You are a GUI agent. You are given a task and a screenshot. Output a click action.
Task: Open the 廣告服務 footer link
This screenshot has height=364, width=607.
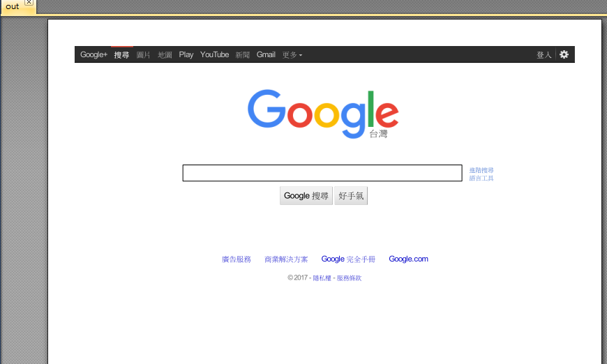click(237, 259)
